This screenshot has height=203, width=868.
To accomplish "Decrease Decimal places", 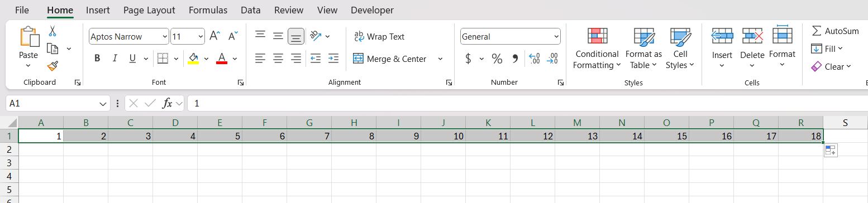I will tap(552, 59).
